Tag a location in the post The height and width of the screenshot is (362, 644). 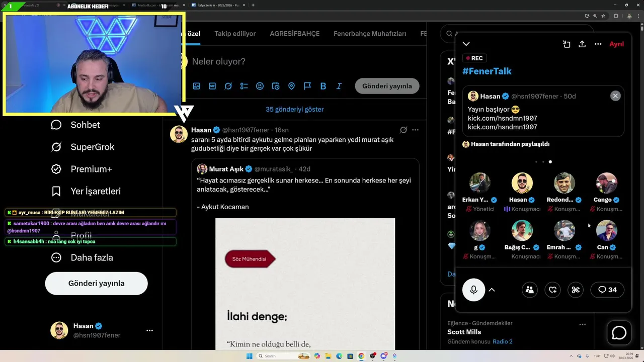(x=291, y=86)
